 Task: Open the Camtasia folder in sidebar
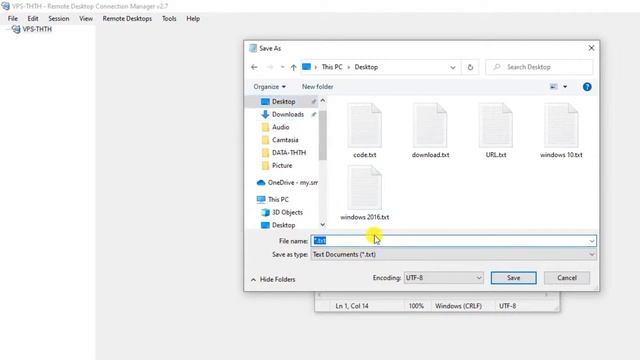click(285, 140)
